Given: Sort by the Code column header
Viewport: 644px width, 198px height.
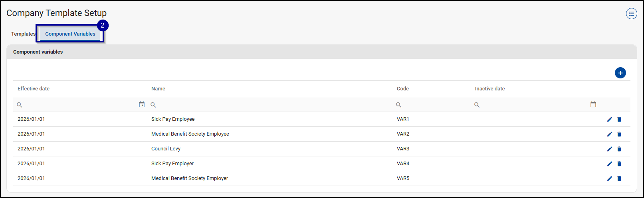Looking at the screenshot, I should click(x=402, y=89).
